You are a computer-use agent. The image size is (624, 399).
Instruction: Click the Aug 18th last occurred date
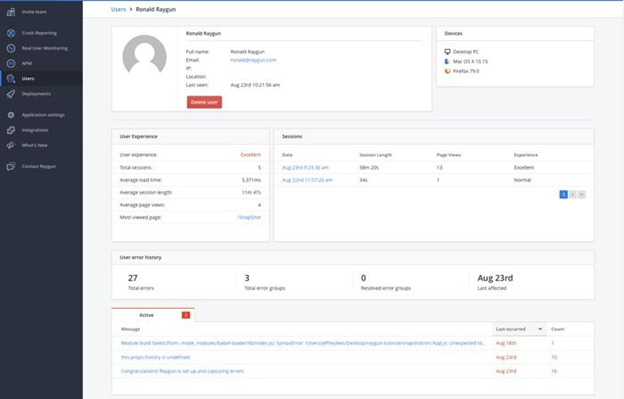[506, 343]
